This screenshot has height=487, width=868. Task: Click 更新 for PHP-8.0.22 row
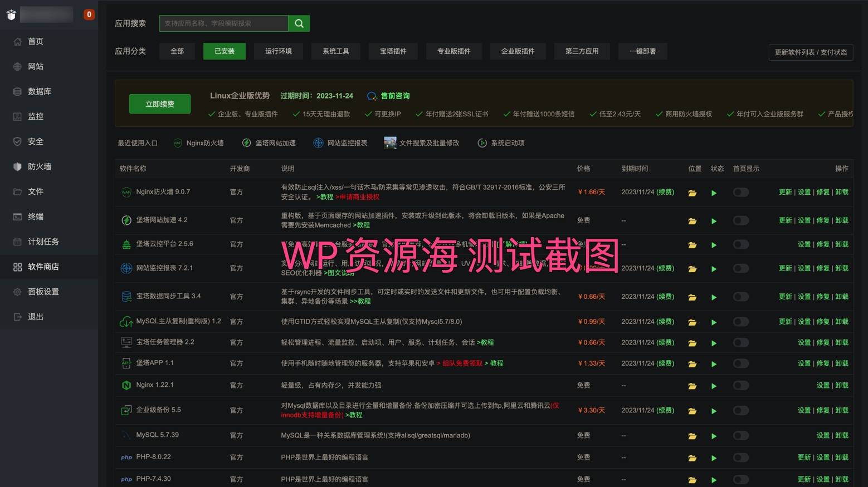point(804,458)
